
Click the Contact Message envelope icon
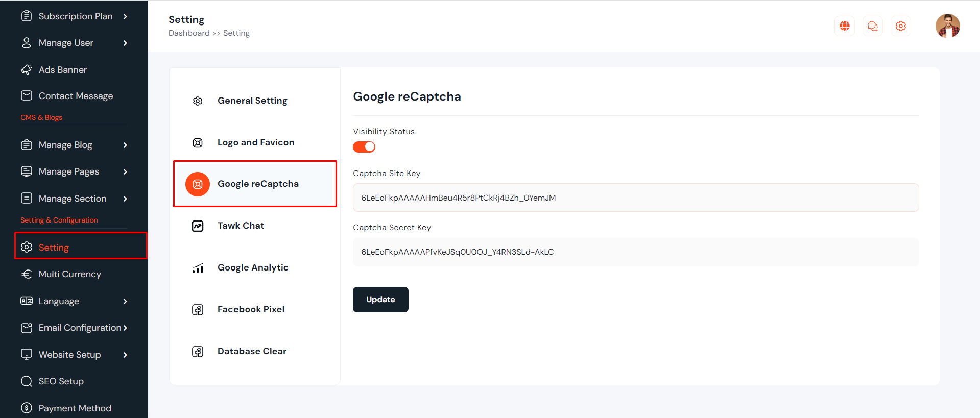(x=27, y=95)
